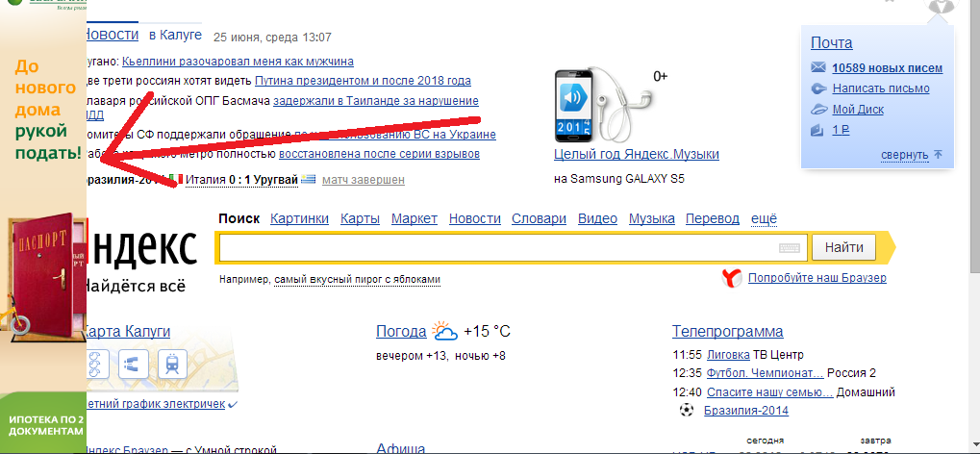
Task: Switch to the Картинки search tab
Action: [299, 218]
